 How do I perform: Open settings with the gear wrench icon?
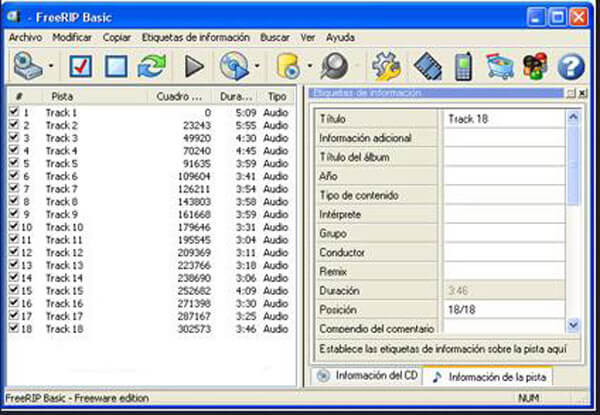[x=386, y=66]
